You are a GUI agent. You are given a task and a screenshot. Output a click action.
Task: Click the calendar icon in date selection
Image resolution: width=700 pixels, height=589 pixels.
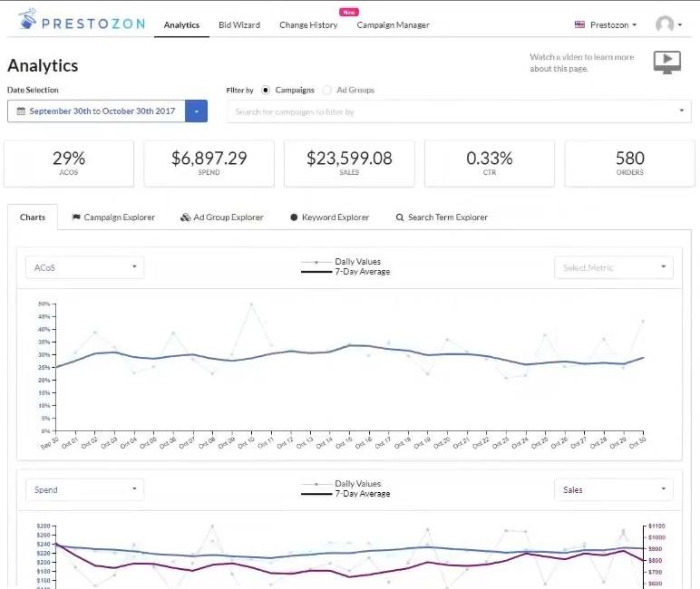point(20,111)
